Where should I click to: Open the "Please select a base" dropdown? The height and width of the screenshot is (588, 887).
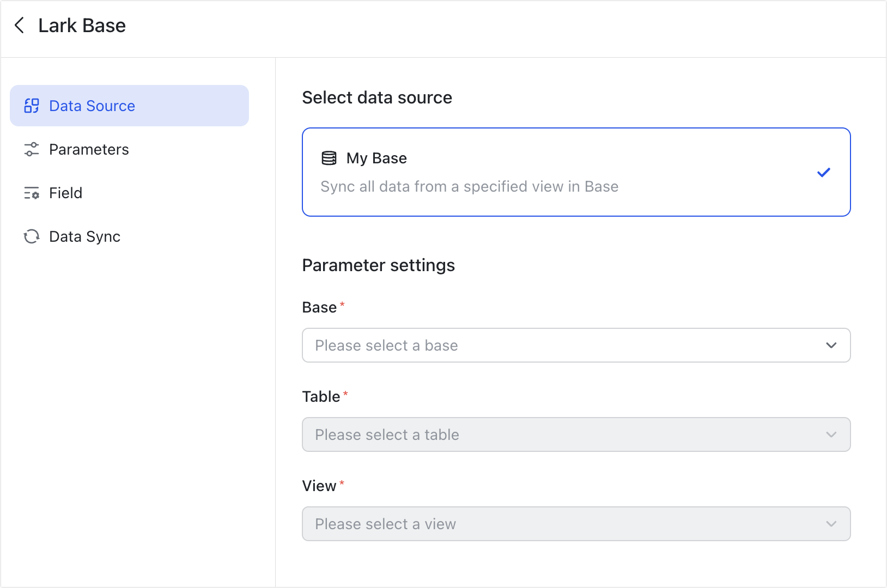[x=576, y=345]
